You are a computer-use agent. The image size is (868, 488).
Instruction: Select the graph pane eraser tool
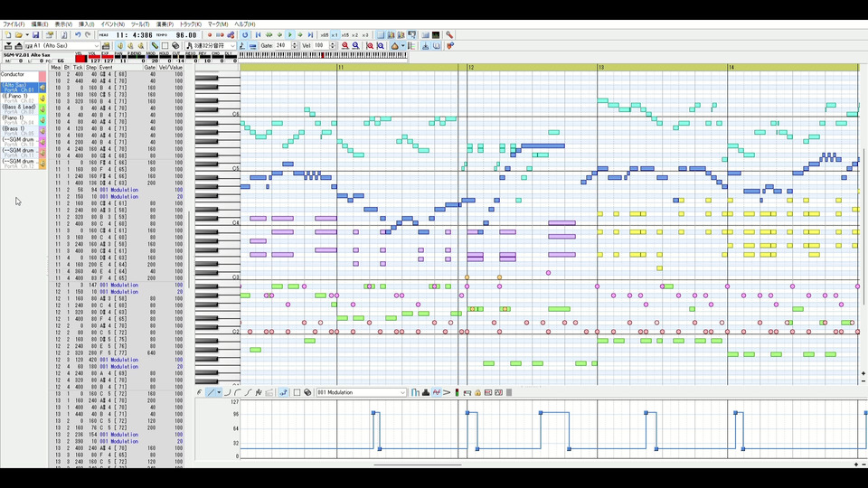point(307,392)
